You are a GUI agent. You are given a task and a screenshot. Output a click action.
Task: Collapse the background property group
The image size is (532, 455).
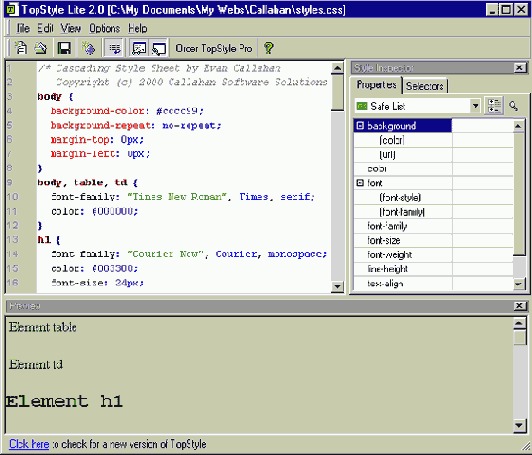pyautogui.click(x=360, y=126)
